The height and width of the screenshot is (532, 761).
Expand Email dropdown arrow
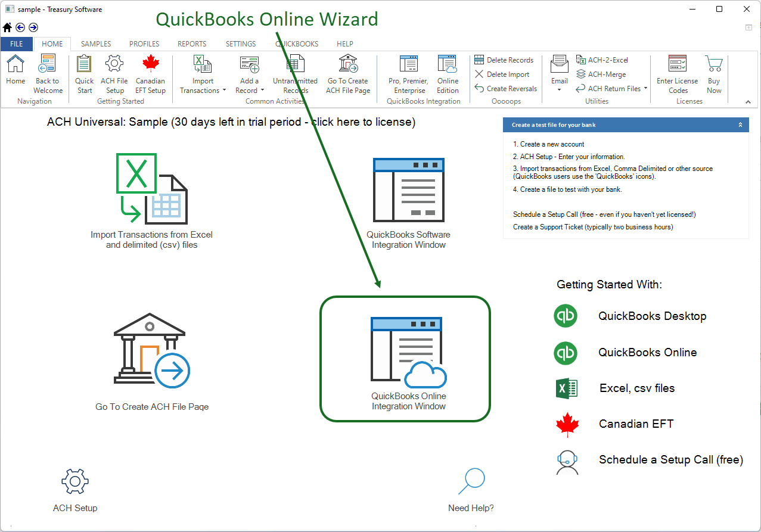point(559,91)
